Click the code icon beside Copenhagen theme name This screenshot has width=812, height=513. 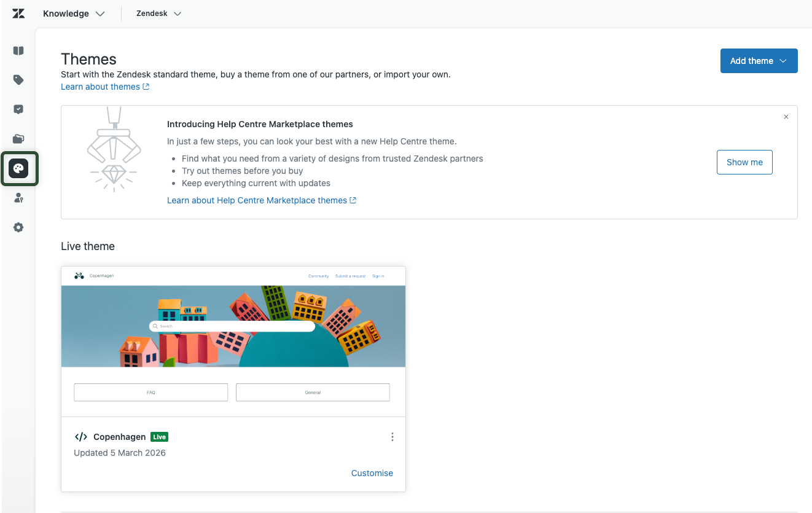[80, 436]
